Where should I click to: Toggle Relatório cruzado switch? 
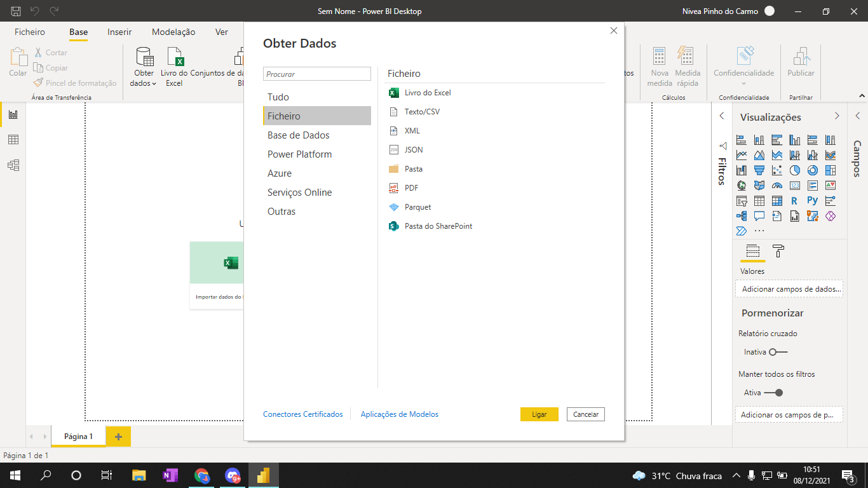click(x=778, y=351)
